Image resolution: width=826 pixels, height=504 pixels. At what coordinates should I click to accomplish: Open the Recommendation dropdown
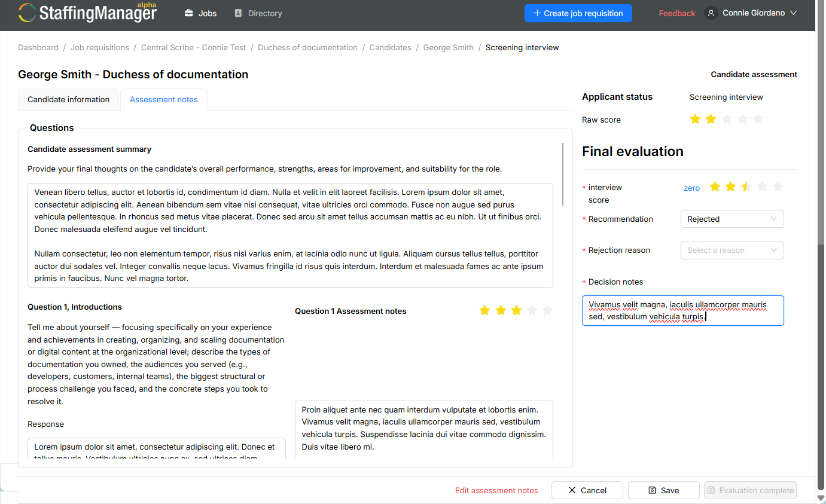click(732, 219)
